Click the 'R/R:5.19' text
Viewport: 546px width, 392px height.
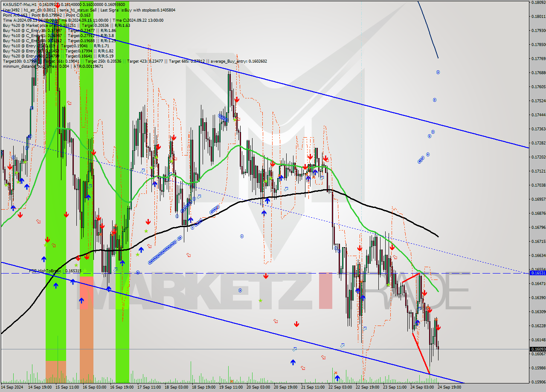pos(105,55)
